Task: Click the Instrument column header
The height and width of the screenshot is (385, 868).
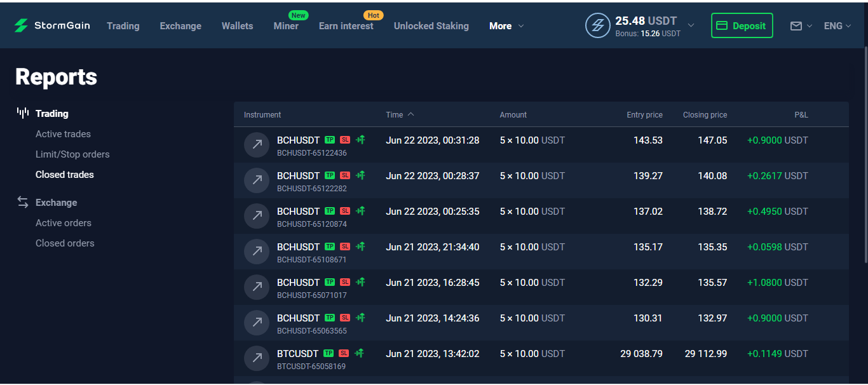Action: pyautogui.click(x=262, y=115)
